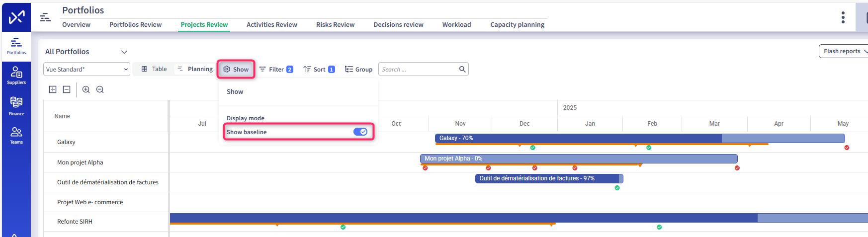Click the collapse all rows minus icon
Screen dimensions: 868x237
click(67, 89)
